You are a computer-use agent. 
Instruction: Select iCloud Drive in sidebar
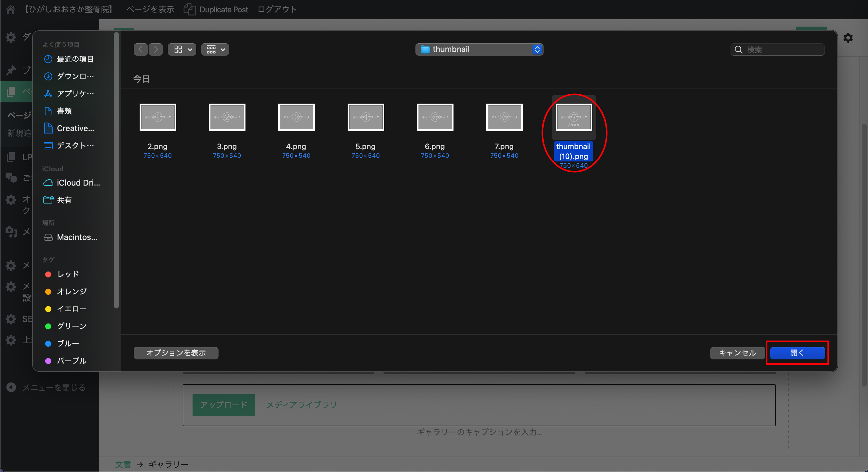pyautogui.click(x=77, y=182)
